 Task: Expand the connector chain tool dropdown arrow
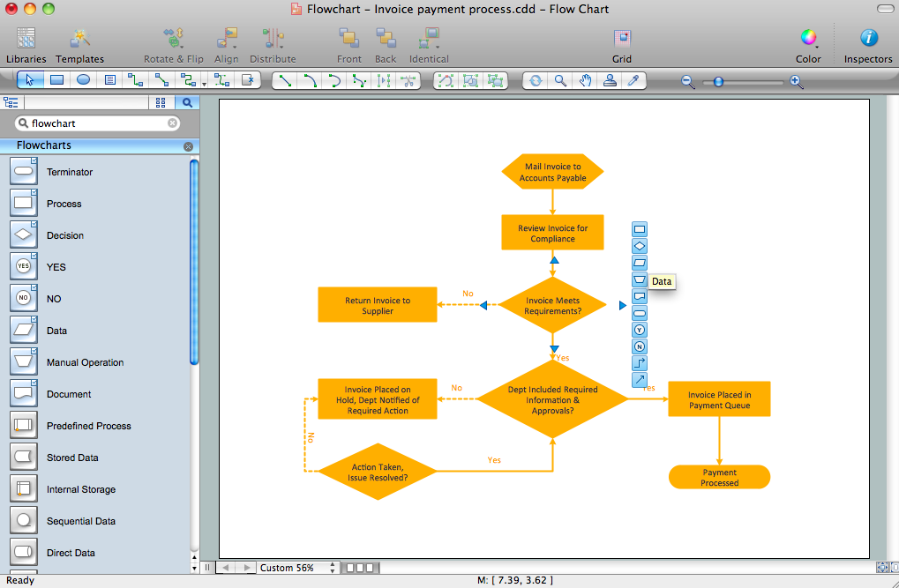(x=205, y=83)
